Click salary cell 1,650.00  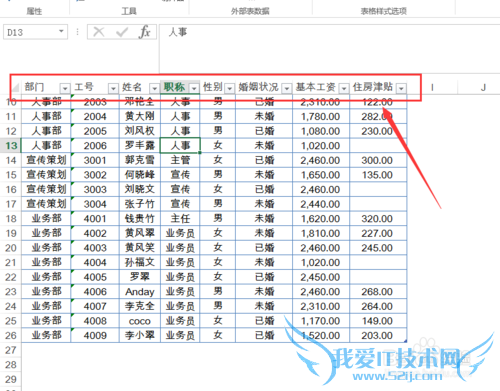[x=321, y=175]
